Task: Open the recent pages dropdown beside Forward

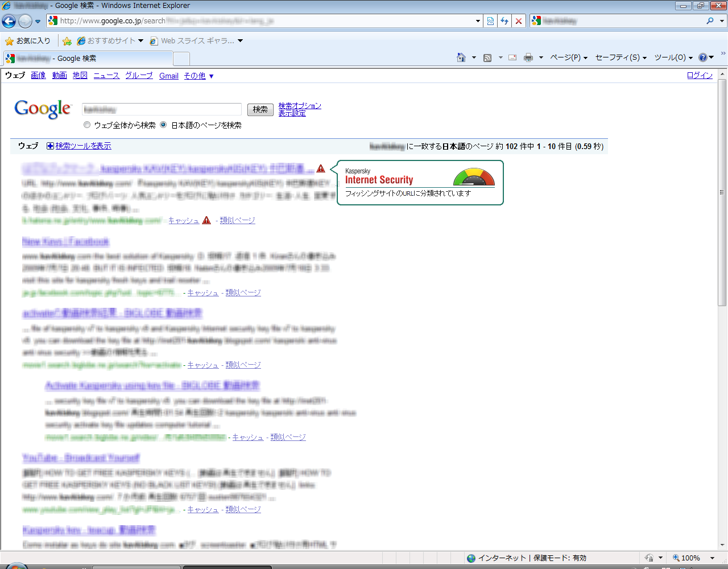Action: [x=38, y=22]
